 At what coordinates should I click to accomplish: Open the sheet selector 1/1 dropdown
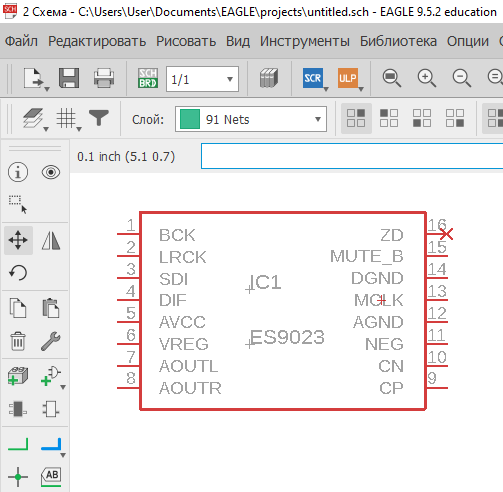(x=202, y=79)
